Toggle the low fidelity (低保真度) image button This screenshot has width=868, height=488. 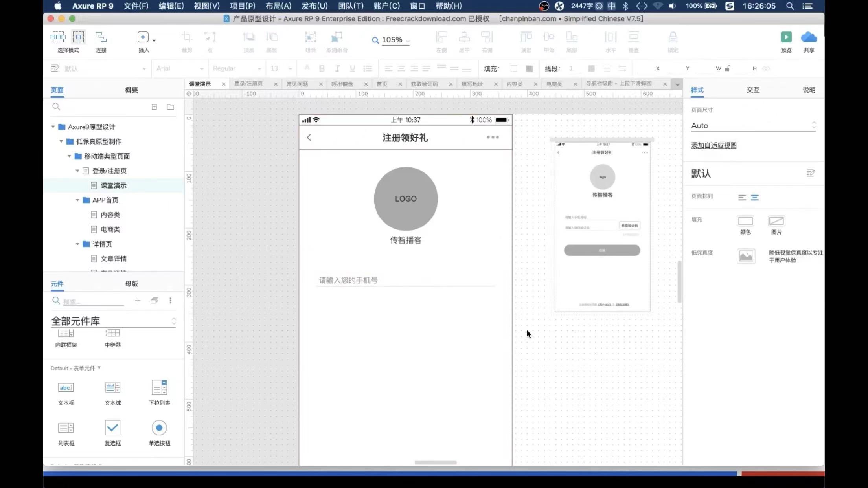click(745, 256)
